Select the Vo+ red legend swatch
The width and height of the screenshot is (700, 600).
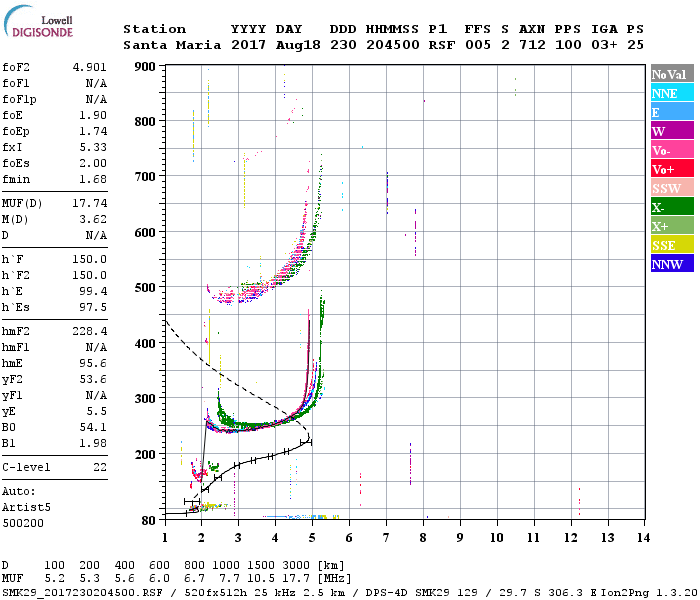pyautogui.click(x=672, y=169)
